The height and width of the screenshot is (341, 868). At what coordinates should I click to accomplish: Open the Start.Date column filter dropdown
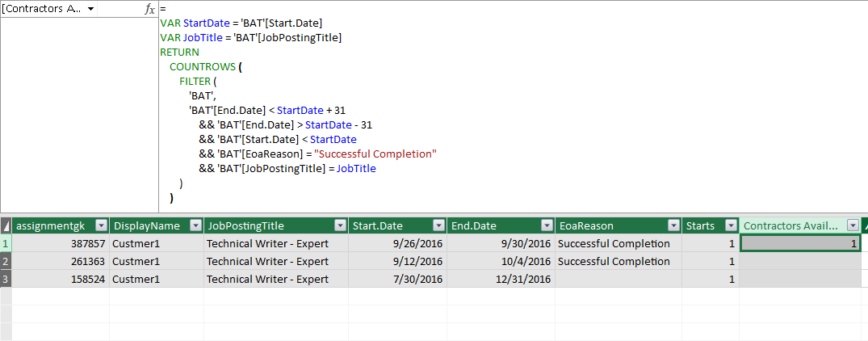pyautogui.click(x=439, y=225)
